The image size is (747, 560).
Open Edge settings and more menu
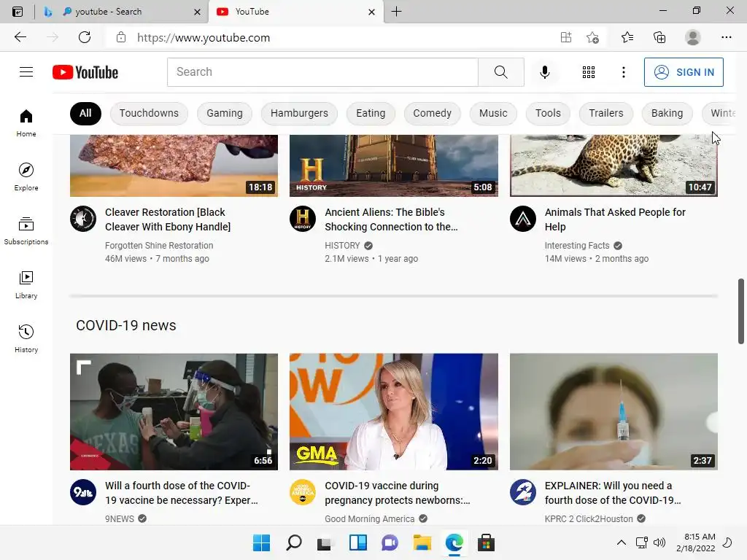coord(726,37)
